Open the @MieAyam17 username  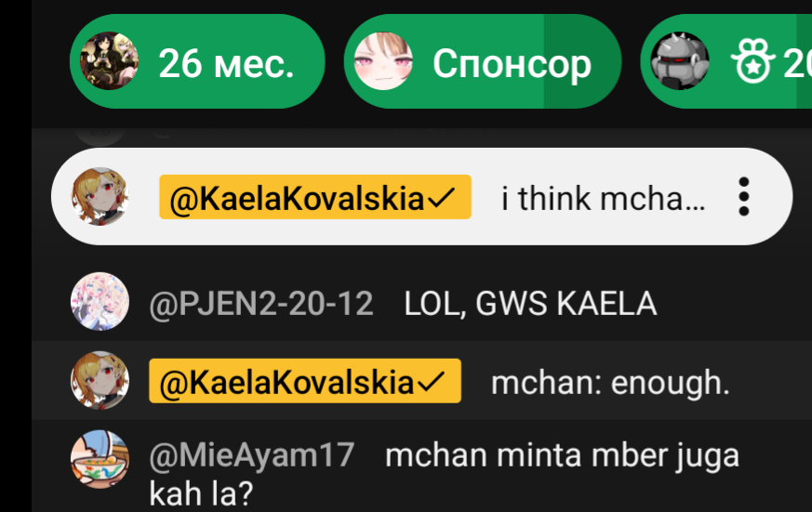[x=252, y=455]
